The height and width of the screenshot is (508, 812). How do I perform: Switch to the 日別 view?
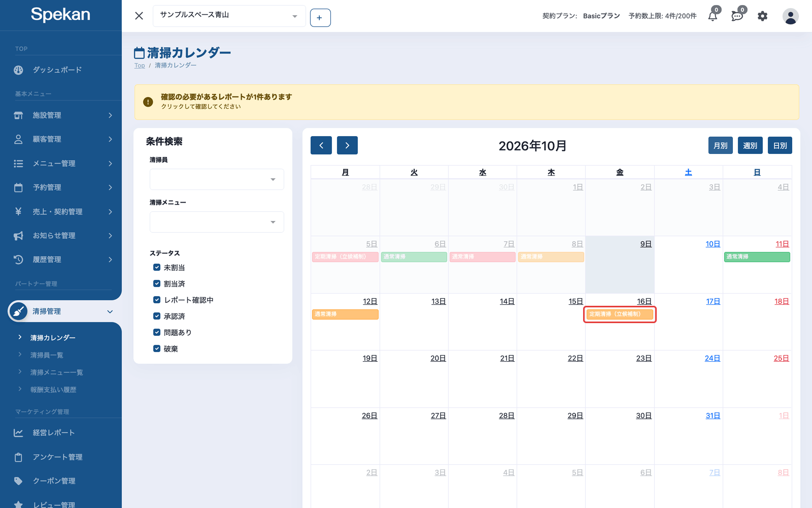click(x=780, y=145)
